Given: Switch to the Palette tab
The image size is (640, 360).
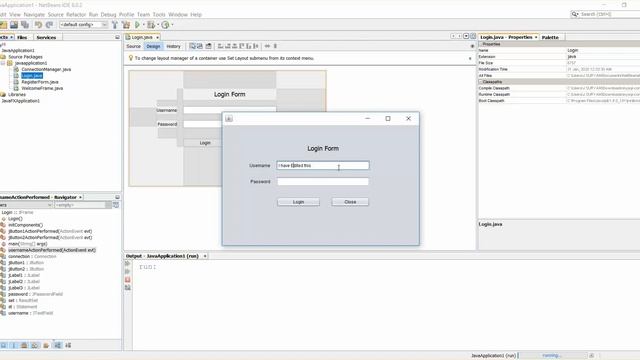Looking at the screenshot, I should pos(550,37).
